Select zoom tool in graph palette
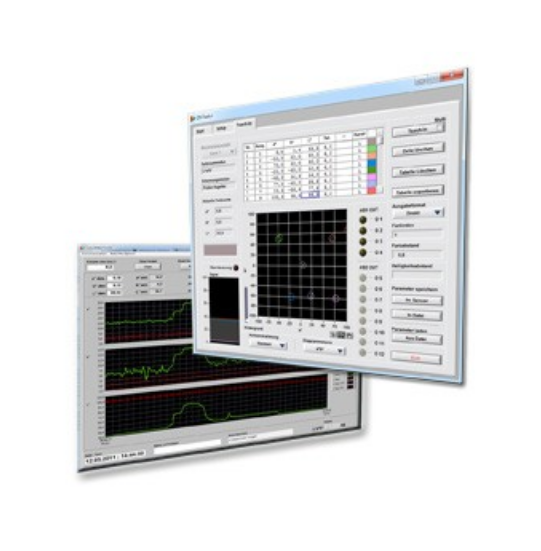This screenshot has height=551, width=541. click(341, 335)
